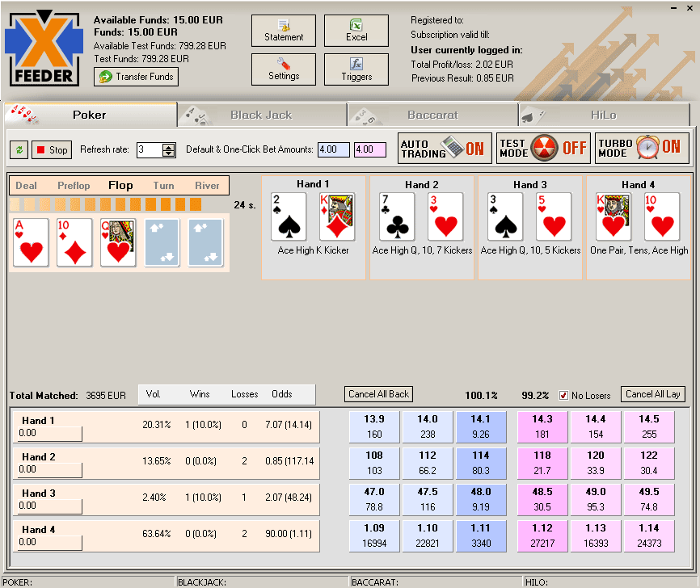700x588 pixels.
Task: Back Hand 3 at odds 48.0
Action: pos(481,500)
